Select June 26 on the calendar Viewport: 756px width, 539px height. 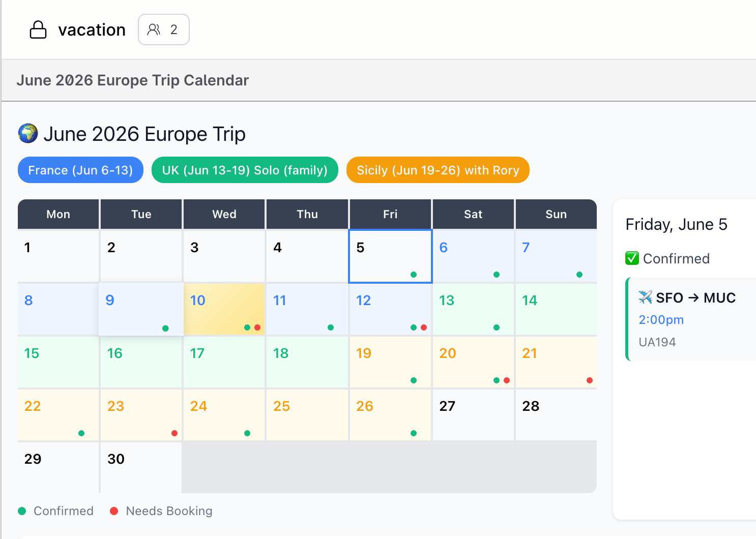390,415
